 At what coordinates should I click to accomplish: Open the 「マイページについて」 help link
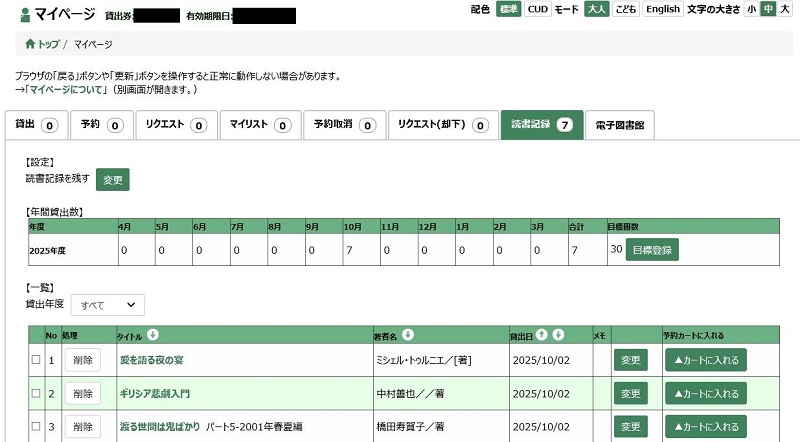click(68, 90)
